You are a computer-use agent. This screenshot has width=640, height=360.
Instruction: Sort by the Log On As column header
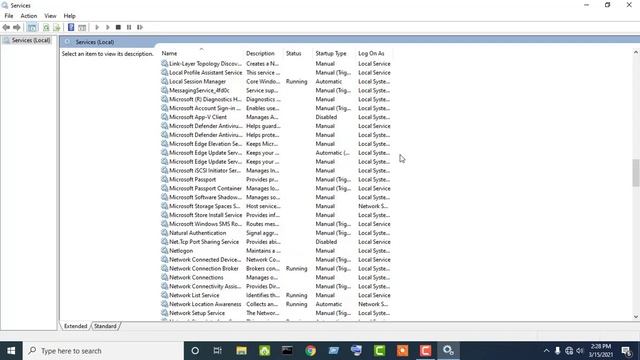coord(374,53)
